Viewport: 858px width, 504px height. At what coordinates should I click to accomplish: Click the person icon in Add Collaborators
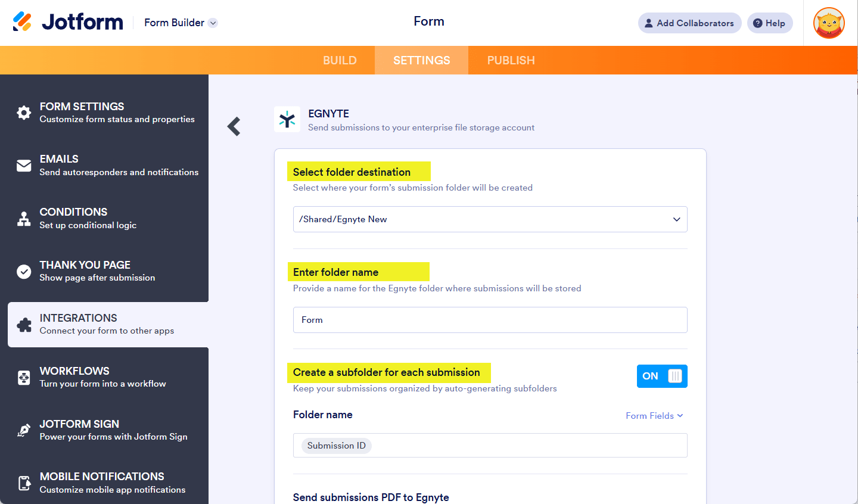pos(649,23)
